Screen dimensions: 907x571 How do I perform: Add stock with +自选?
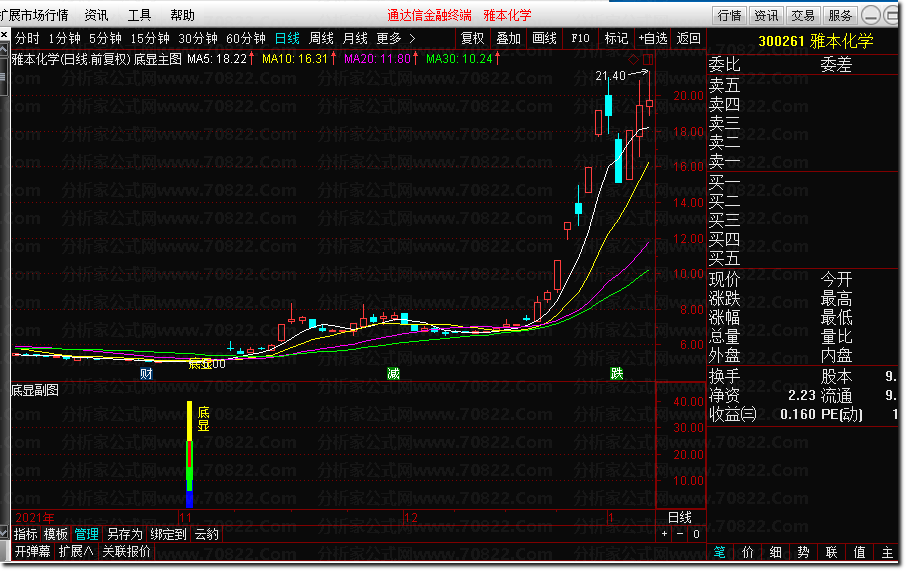pos(652,39)
